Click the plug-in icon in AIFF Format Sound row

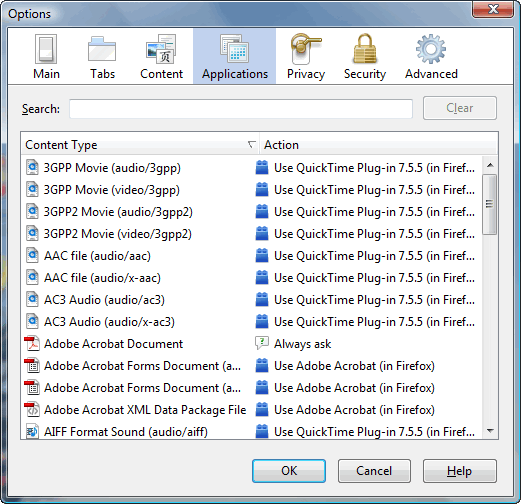(x=262, y=432)
